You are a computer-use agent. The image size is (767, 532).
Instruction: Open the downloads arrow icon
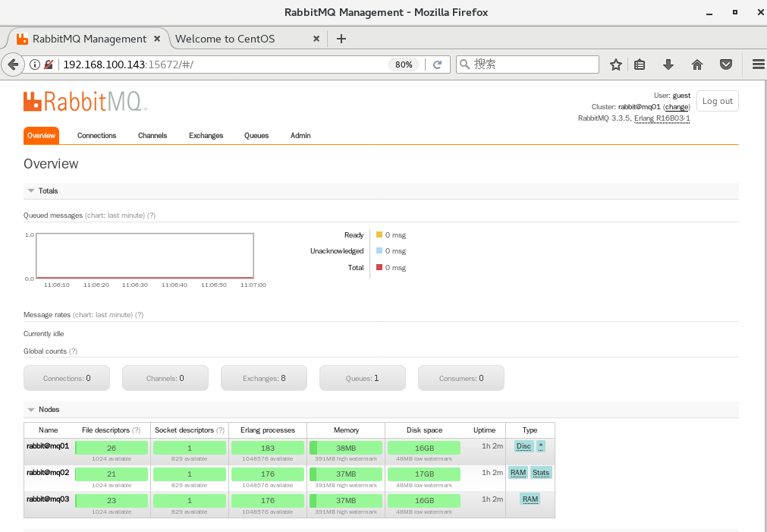pyautogui.click(x=668, y=64)
